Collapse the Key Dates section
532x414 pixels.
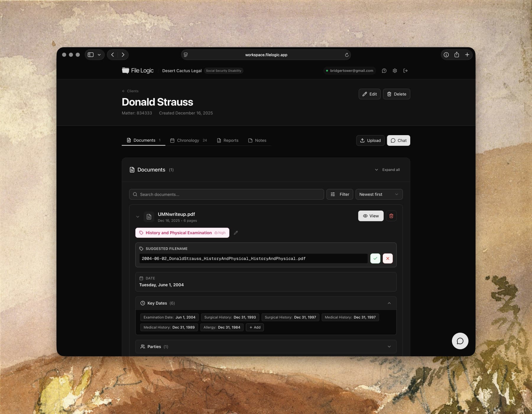click(x=389, y=303)
